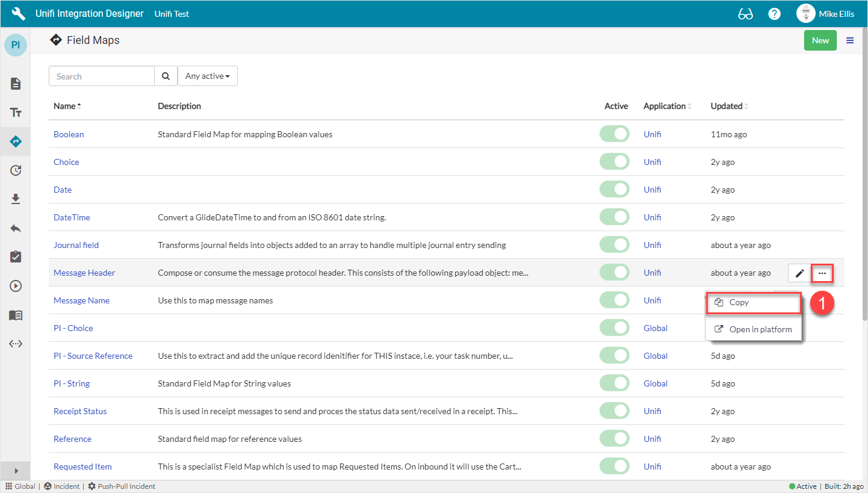
Task: Click the green New button
Action: point(820,40)
